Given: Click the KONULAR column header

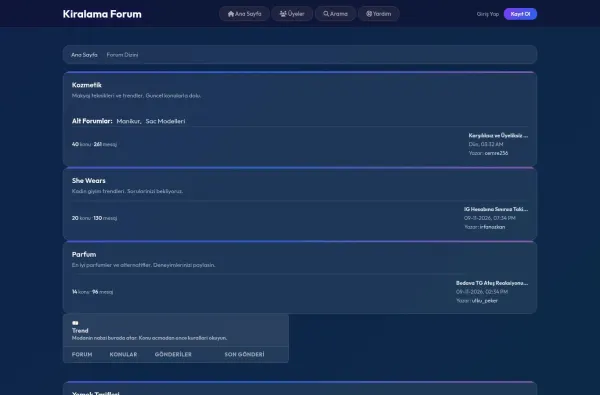Looking at the screenshot, I should point(123,354).
